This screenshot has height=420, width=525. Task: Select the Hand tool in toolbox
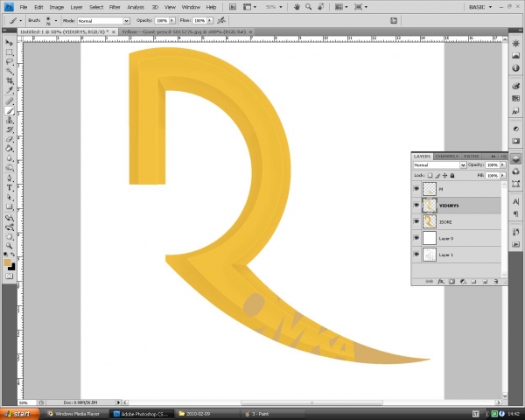pyautogui.click(x=10, y=237)
